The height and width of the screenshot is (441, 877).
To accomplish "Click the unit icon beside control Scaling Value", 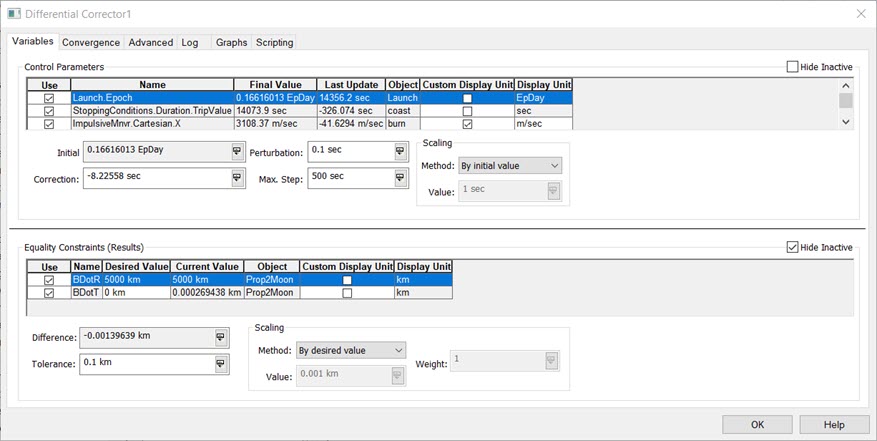I will point(553,190).
